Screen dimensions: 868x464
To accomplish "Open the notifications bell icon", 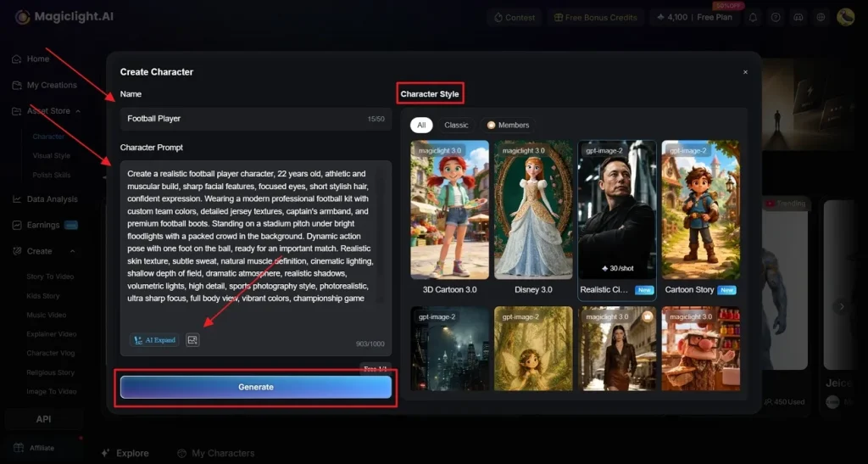I will [753, 17].
